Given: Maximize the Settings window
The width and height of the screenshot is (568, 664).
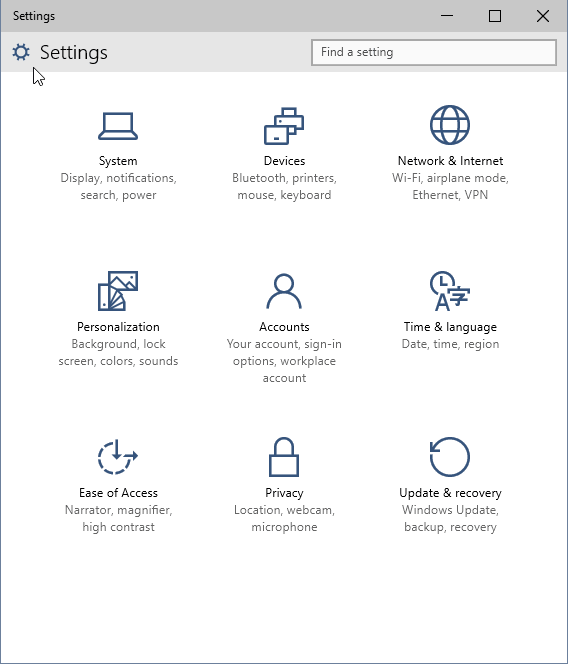Looking at the screenshot, I should coord(495,16).
